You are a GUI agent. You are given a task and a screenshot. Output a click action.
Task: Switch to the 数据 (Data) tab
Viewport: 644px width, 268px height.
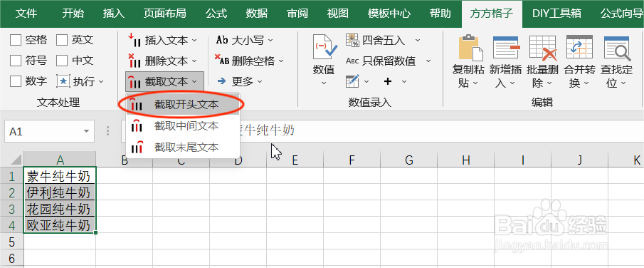pyautogui.click(x=257, y=13)
